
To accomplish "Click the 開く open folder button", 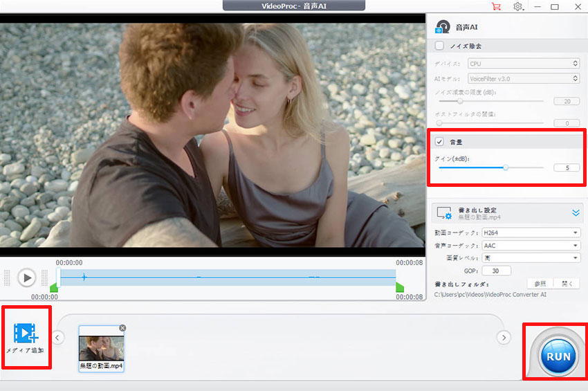I will (x=567, y=284).
